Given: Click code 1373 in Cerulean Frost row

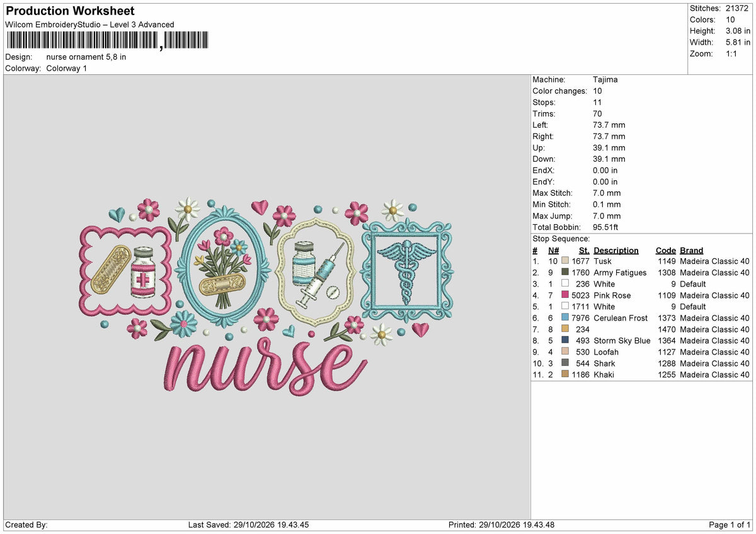Looking at the screenshot, I should 667,318.
